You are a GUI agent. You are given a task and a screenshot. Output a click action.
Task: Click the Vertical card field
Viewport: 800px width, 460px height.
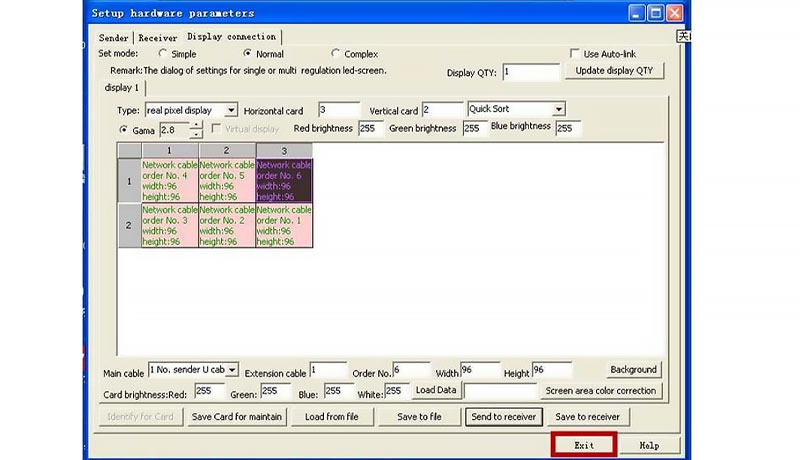(x=442, y=110)
